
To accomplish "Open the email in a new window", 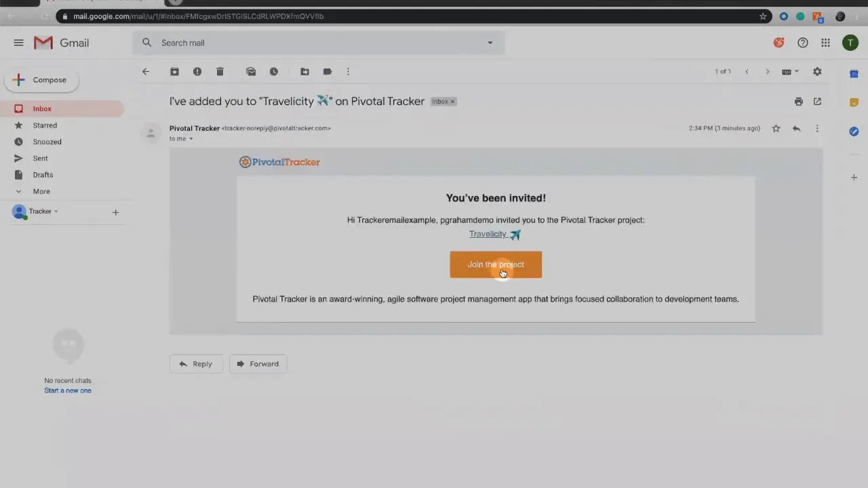I will (x=817, y=101).
